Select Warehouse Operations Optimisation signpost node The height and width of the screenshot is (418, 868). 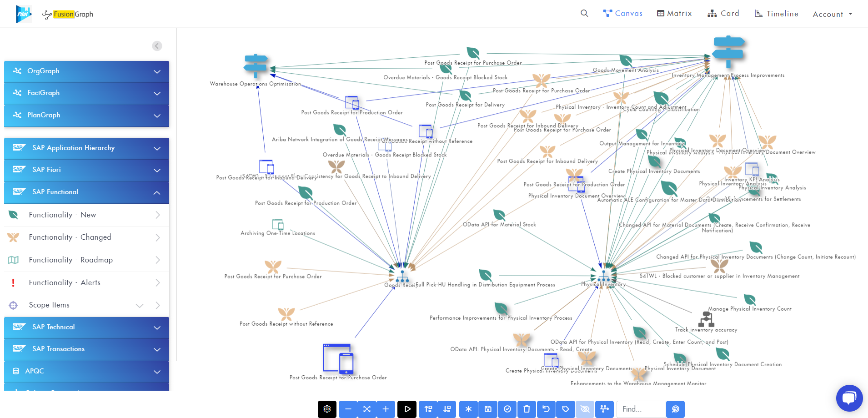click(x=256, y=66)
